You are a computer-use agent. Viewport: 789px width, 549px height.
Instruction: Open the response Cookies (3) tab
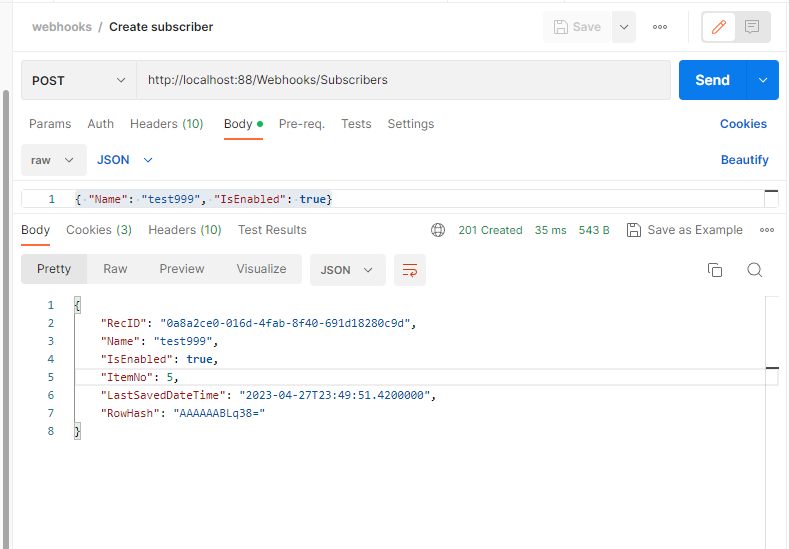(99, 230)
